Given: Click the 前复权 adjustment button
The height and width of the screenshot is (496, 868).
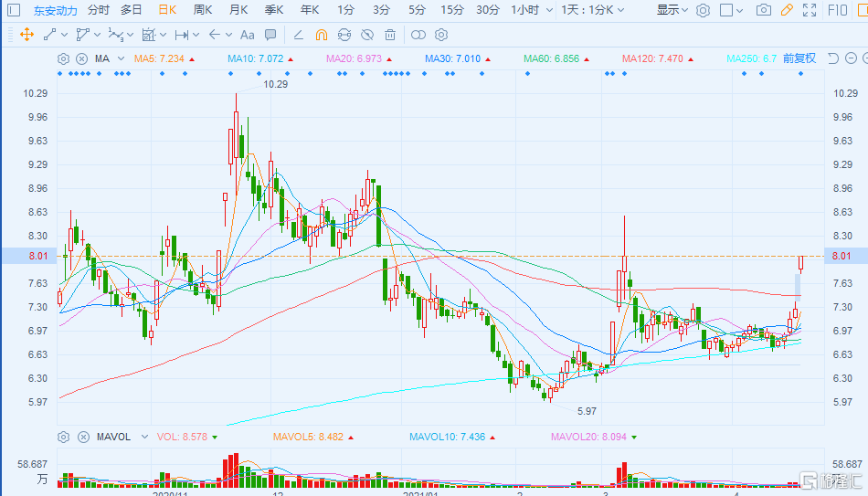Looking at the screenshot, I should (799, 58).
